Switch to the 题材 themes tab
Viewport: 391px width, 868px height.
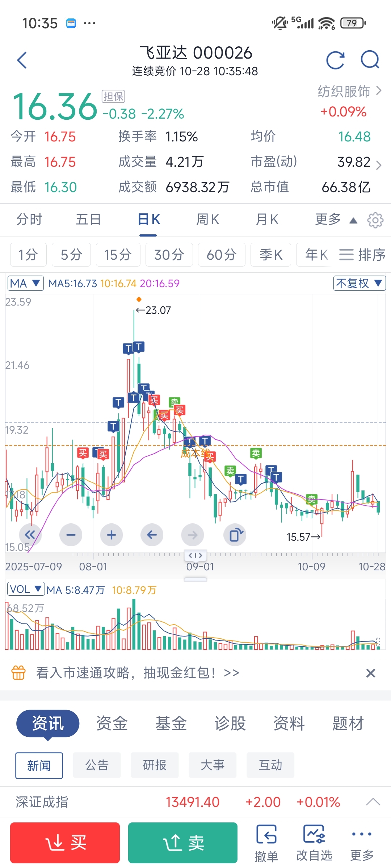click(x=348, y=723)
